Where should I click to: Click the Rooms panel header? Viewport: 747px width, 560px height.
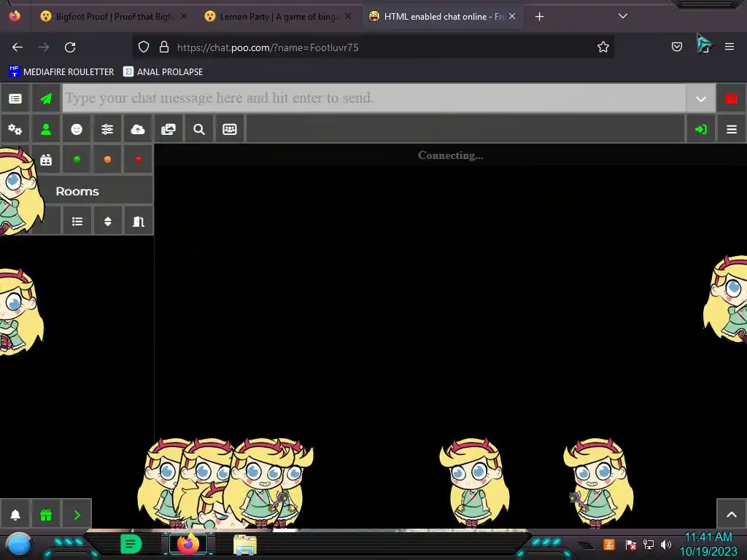tap(77, 191)
